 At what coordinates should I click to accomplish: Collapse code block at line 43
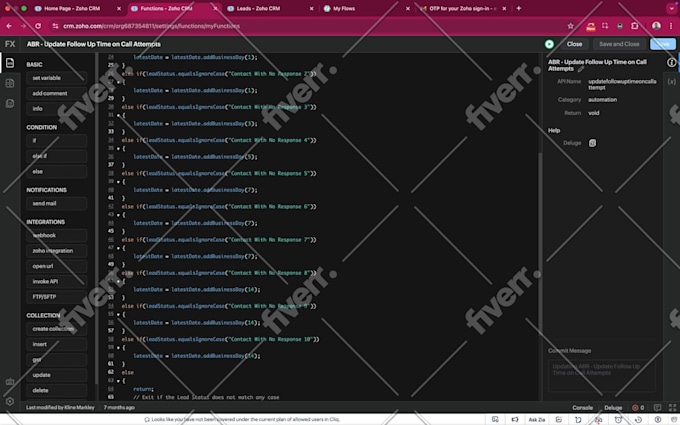click(x=118, y=215)
